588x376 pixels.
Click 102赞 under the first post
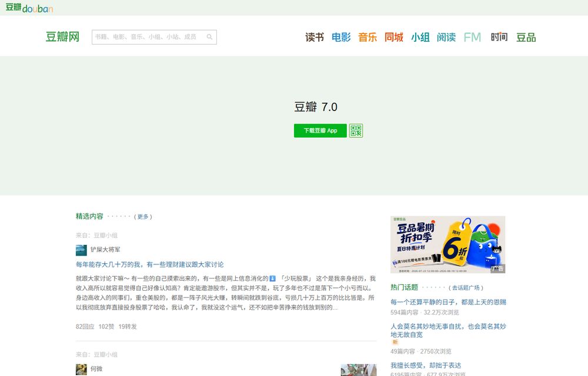(x=106, y=327)
